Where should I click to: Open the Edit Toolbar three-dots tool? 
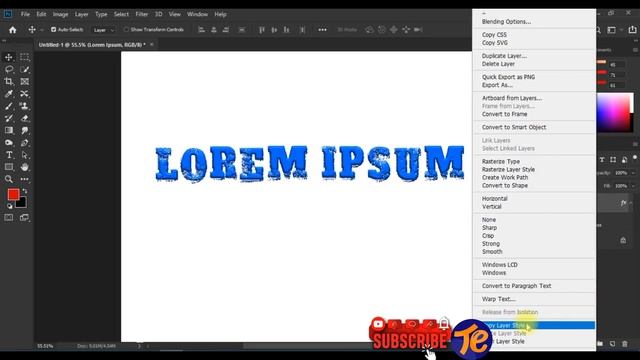(x=24, y=179)
